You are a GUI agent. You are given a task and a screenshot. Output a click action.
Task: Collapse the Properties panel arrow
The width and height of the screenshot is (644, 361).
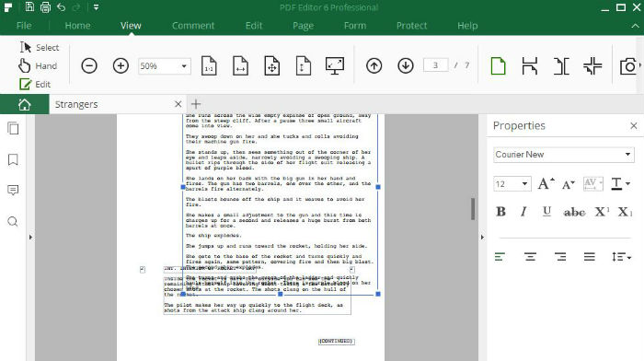click(x=482, y=238)
